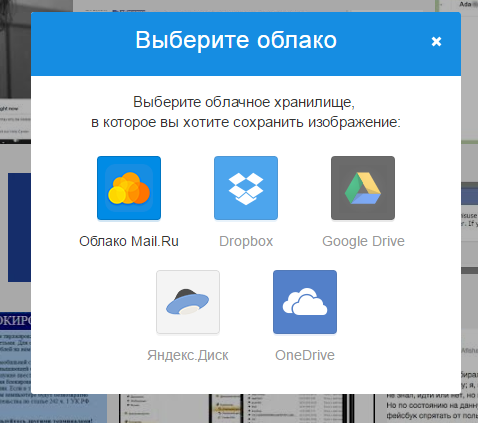
Task: Click the OneDrive text label
Action: (x=305, y=355)
